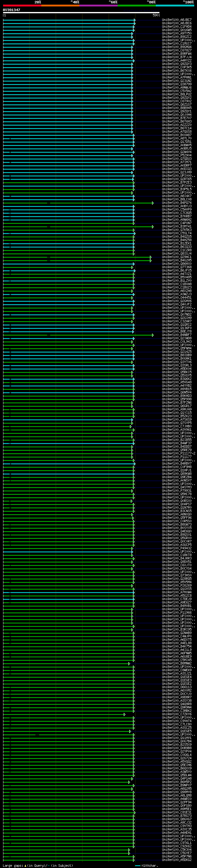Open hit UniRef100_A8JBC6
This screenshot has width=197, height=868.
[x=177, y=23]
